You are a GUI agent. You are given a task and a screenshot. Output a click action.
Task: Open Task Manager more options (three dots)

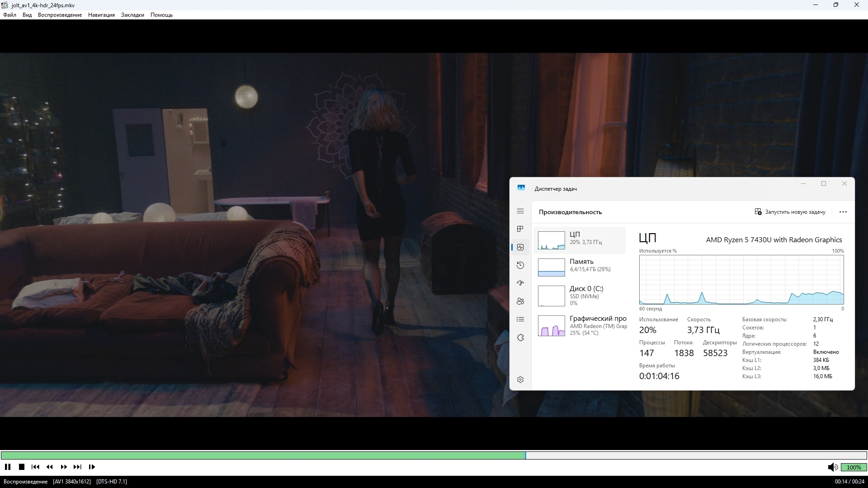coord(843,212)
